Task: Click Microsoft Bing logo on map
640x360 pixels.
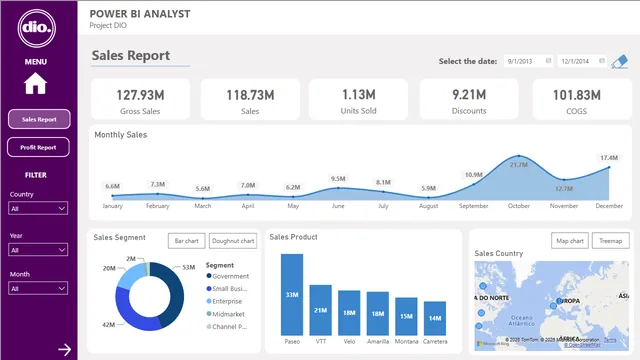Action: pos(493,344)
